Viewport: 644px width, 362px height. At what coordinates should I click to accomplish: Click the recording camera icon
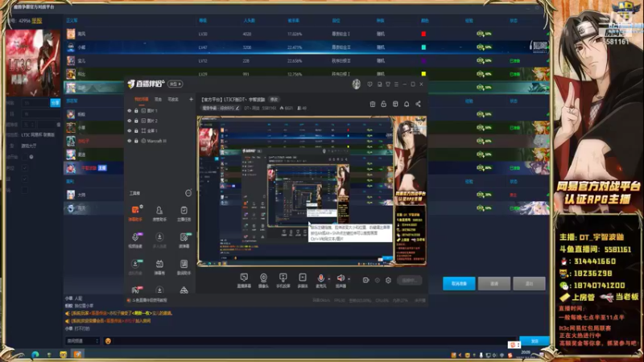coord(366,280)
